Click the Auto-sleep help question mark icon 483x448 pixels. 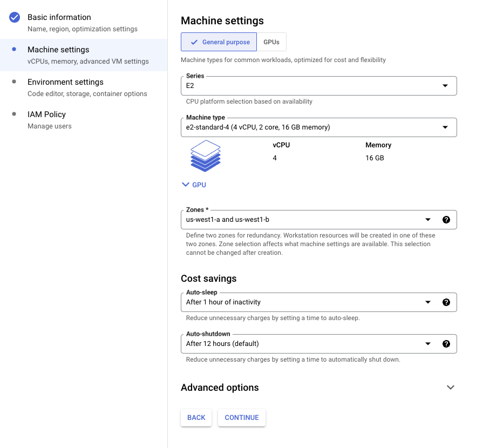point(446,302)
